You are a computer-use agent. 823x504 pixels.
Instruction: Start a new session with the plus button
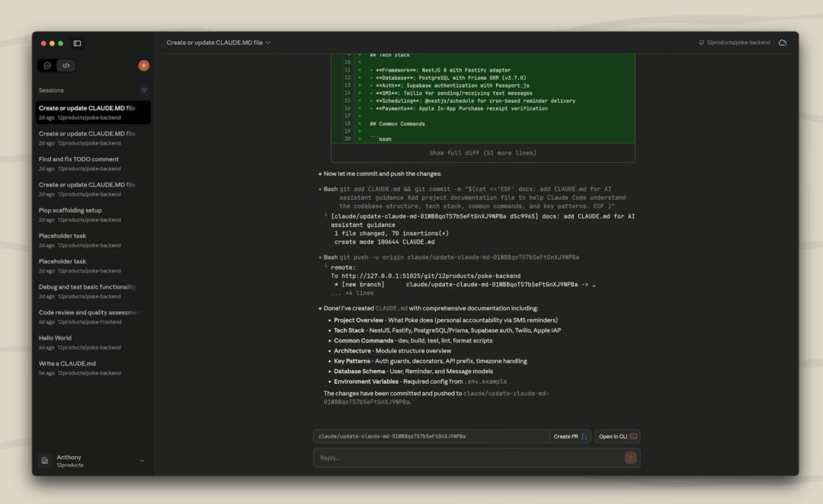pyautogui.click(x=144, y=65)
